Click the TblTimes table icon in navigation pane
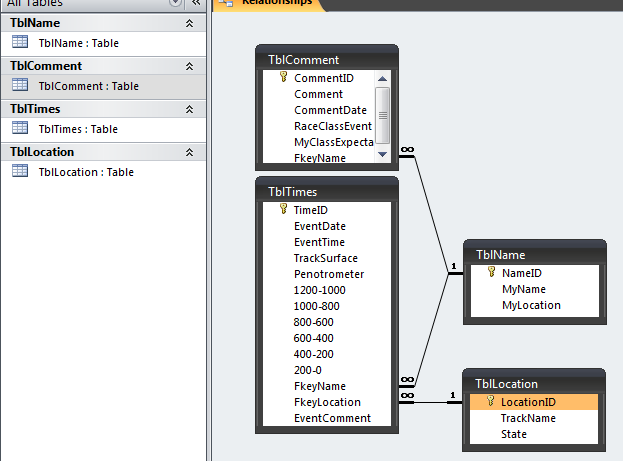The image size is (623, 461). (x=20, y=129)
